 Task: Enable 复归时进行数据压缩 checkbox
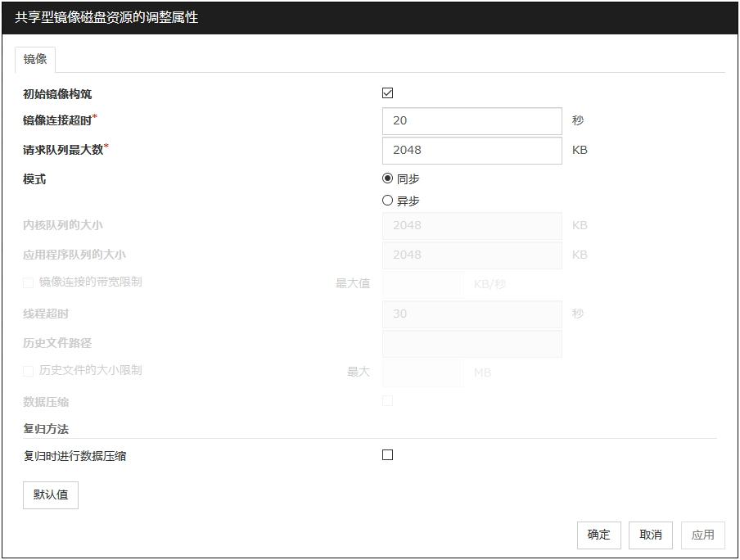[388, 455]
